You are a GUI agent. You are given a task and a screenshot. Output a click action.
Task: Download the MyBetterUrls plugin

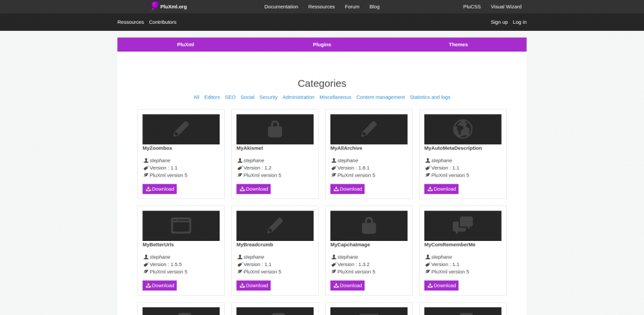coord(160,285)
